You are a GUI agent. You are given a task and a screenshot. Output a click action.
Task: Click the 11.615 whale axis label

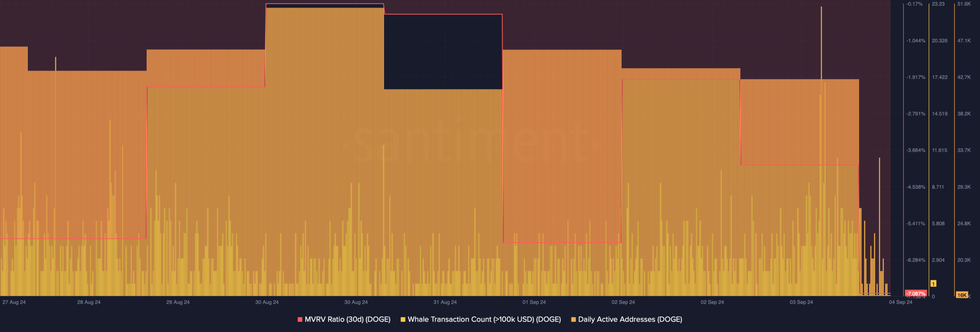click(x=940, y=150)
